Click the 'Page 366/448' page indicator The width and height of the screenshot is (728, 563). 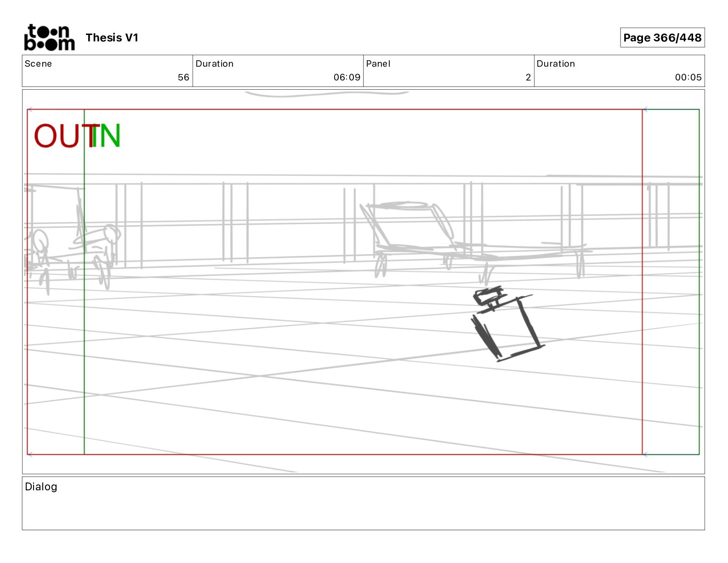pos(662,38)
